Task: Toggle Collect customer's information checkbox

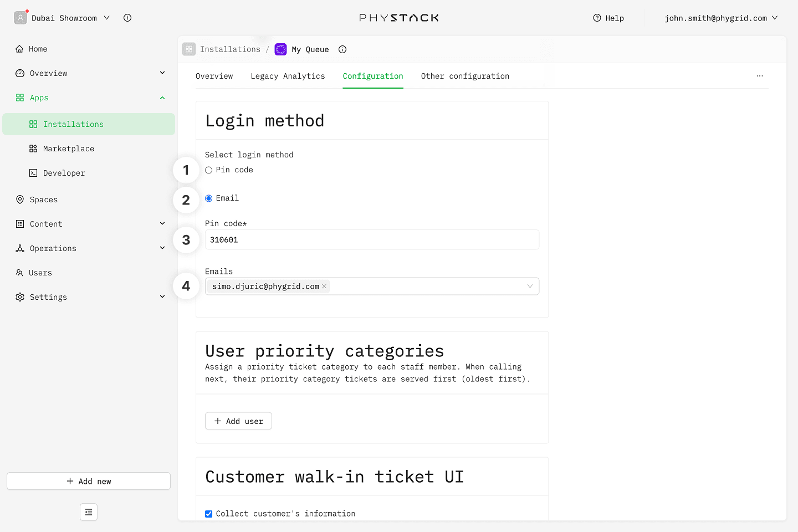Action: click(x=209, y=514)
